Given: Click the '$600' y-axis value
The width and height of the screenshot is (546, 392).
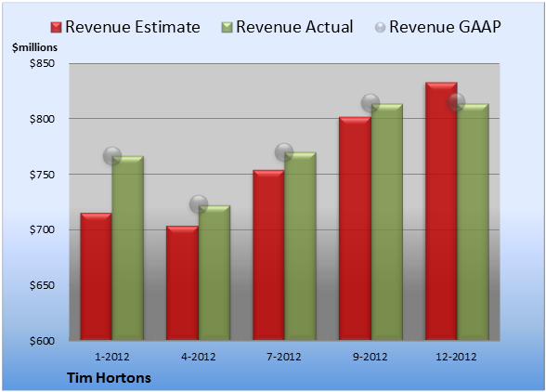Looking at the screenshot, I should point(42,340).
